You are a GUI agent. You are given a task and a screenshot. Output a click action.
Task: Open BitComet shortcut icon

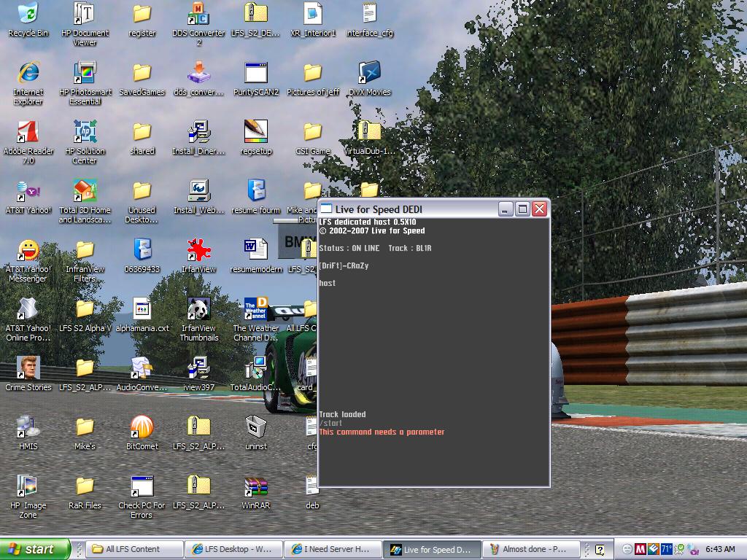coord(142,427)
